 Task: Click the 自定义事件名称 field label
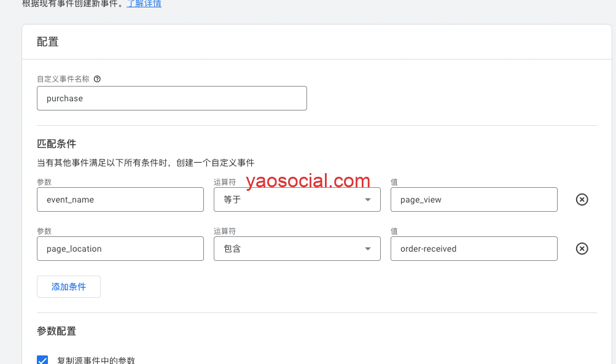click(x=63, y=79)
